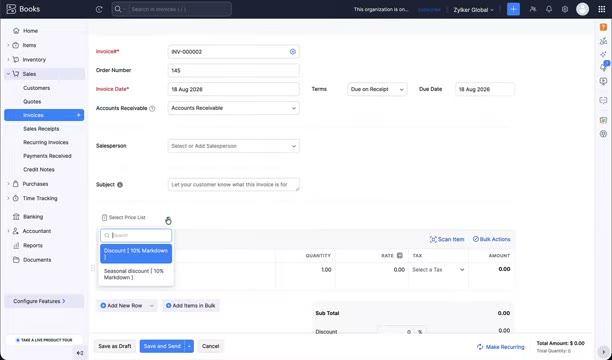Open the apps grid icon
The image size is (612, 360).
(601, 9)
